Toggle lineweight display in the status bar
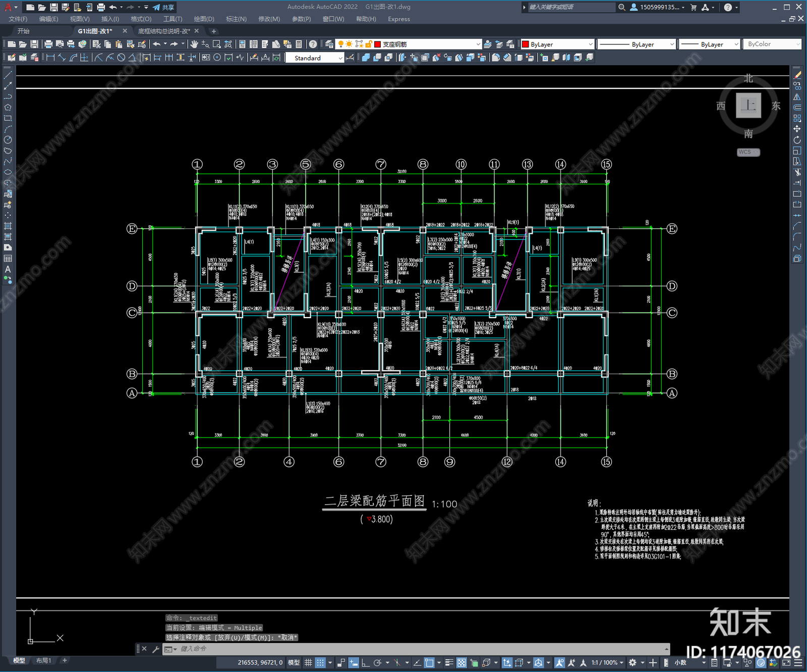 [x=449, y=662]
